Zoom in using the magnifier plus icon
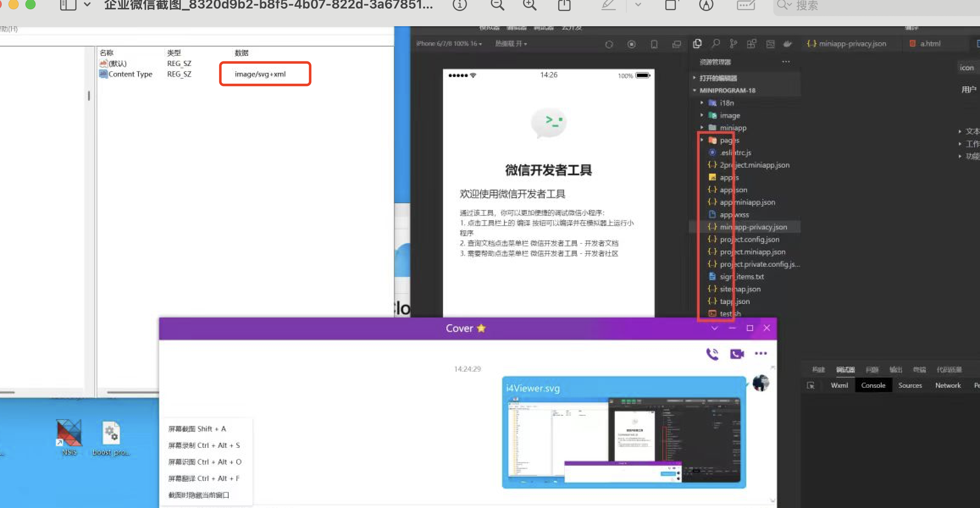 529,5
